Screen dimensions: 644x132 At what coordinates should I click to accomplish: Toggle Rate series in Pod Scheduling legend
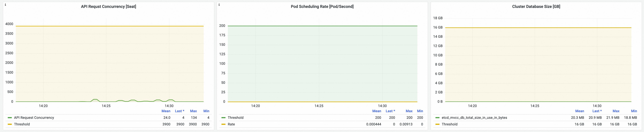point(231,124)
